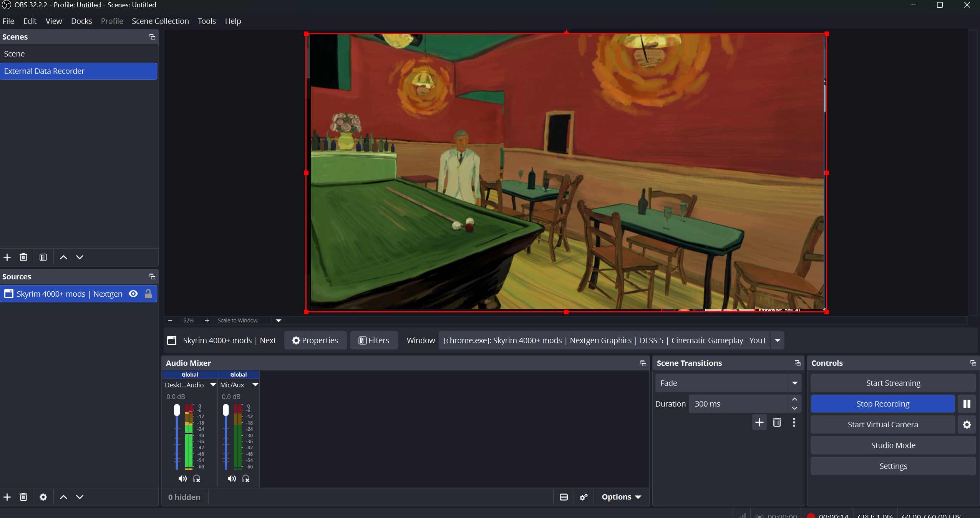Move scene up arrow in Scenes toolbar

63,257
